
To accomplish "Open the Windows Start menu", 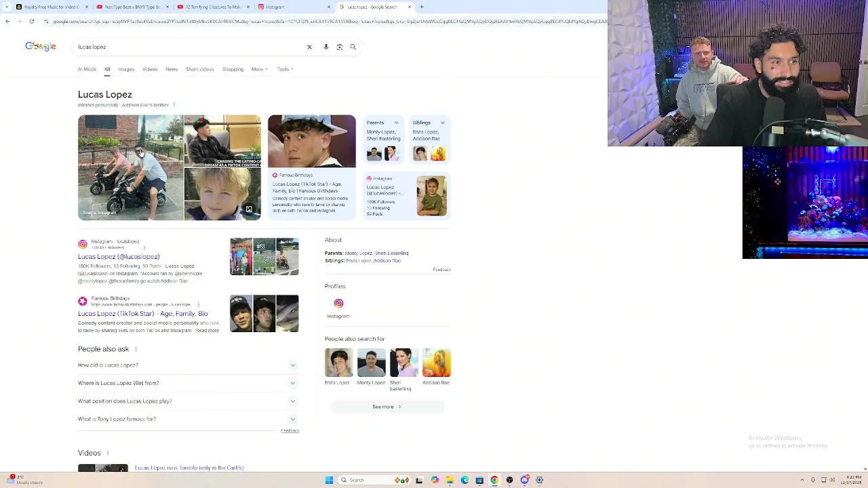I will pyautogui.click(x=329, y=480).
